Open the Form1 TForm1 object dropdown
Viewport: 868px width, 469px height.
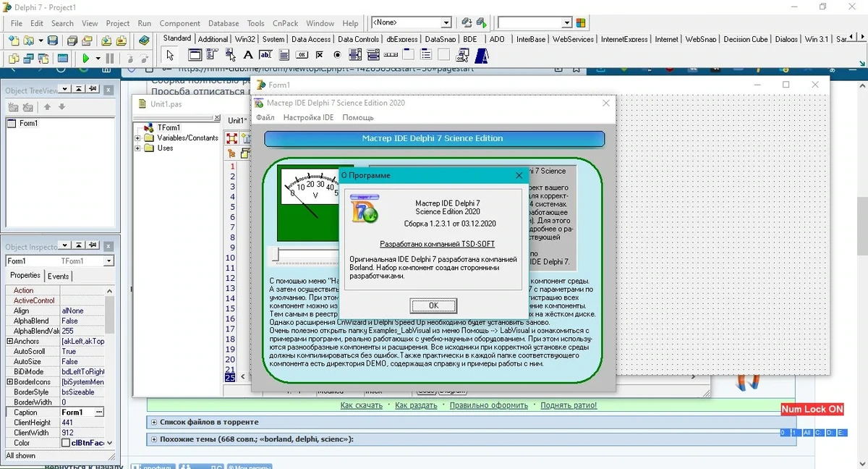[109, 261]
